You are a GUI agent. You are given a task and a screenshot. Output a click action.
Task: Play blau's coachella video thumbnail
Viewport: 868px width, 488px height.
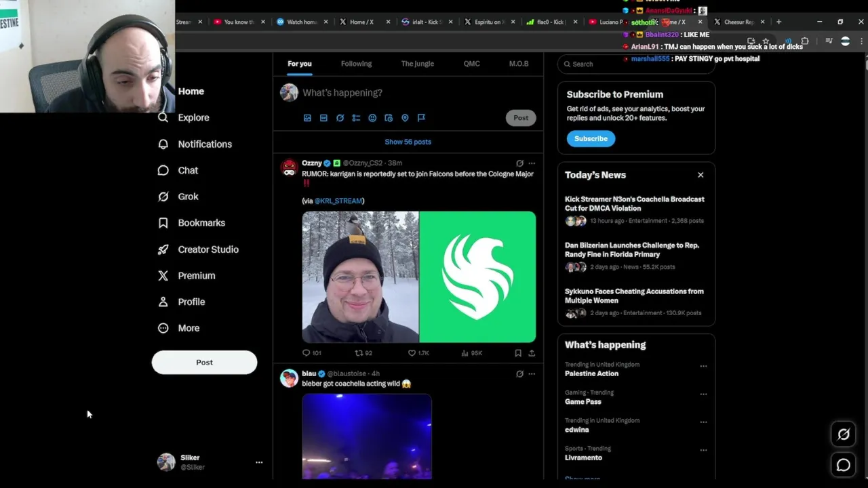point(367,436)
